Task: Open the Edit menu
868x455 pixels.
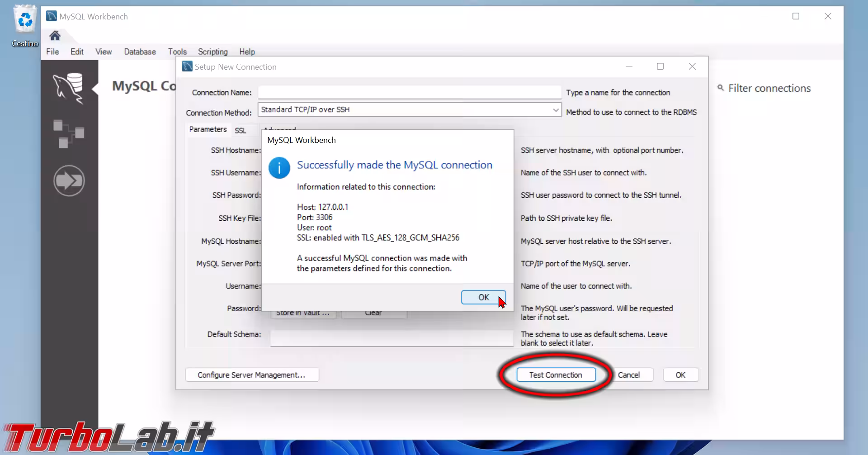Action: coord(77,52)
